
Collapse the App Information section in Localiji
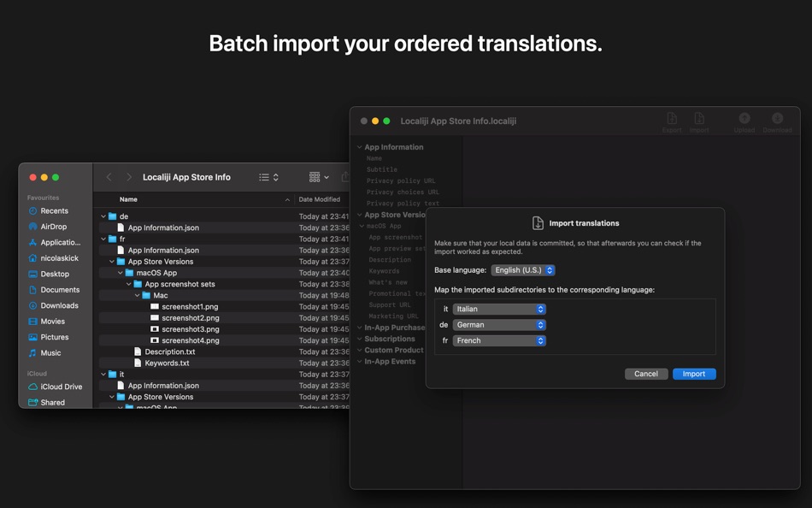(359, 147)
